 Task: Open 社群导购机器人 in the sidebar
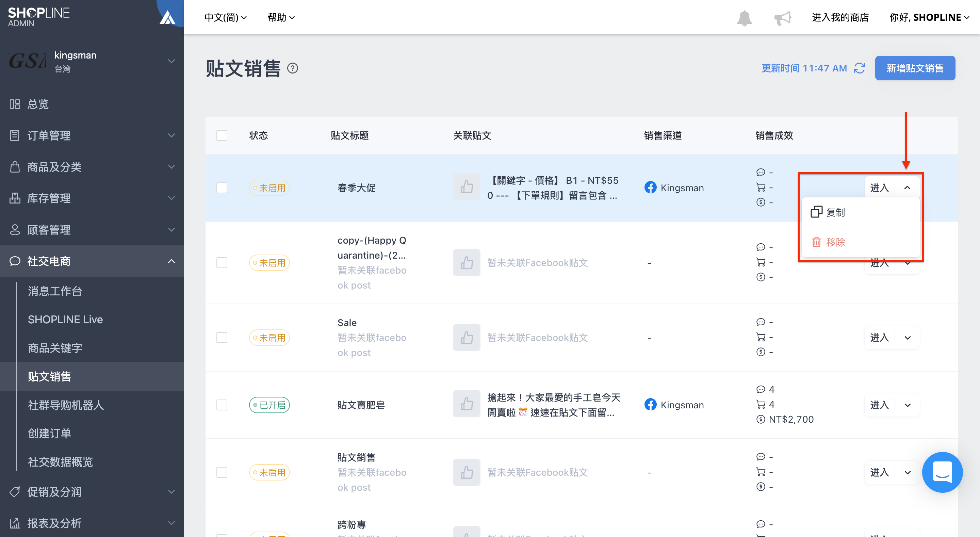66,405
